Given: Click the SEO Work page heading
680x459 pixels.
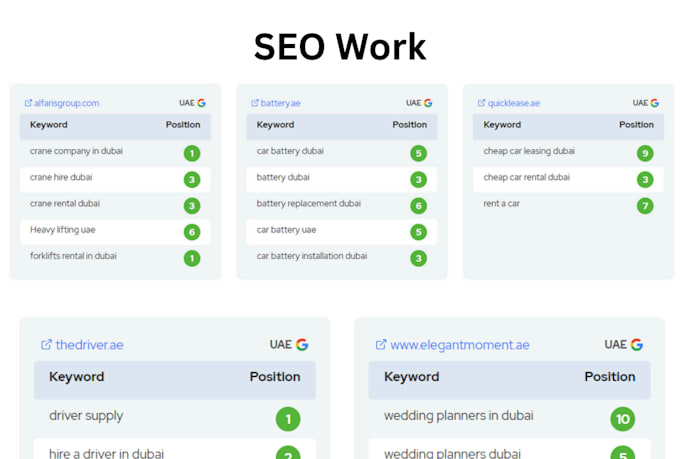Looking at the screenshot, I should pyautogui.click(x=340, y=46).
